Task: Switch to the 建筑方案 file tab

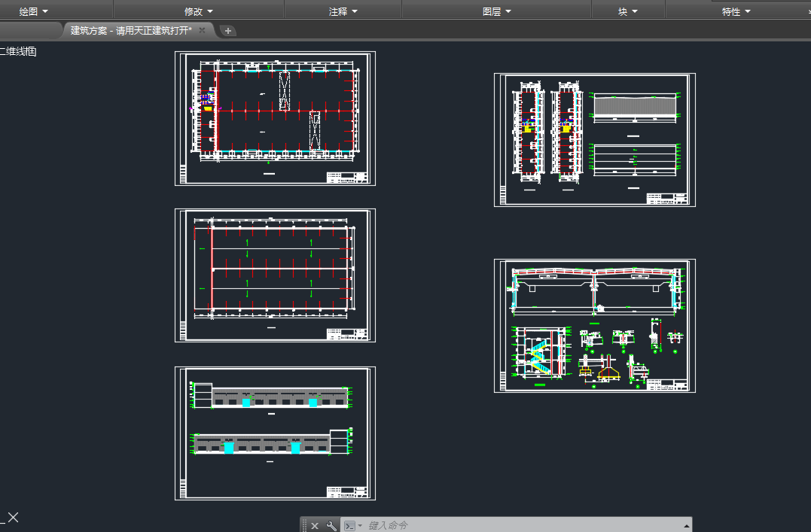Action: coord(131,30)
